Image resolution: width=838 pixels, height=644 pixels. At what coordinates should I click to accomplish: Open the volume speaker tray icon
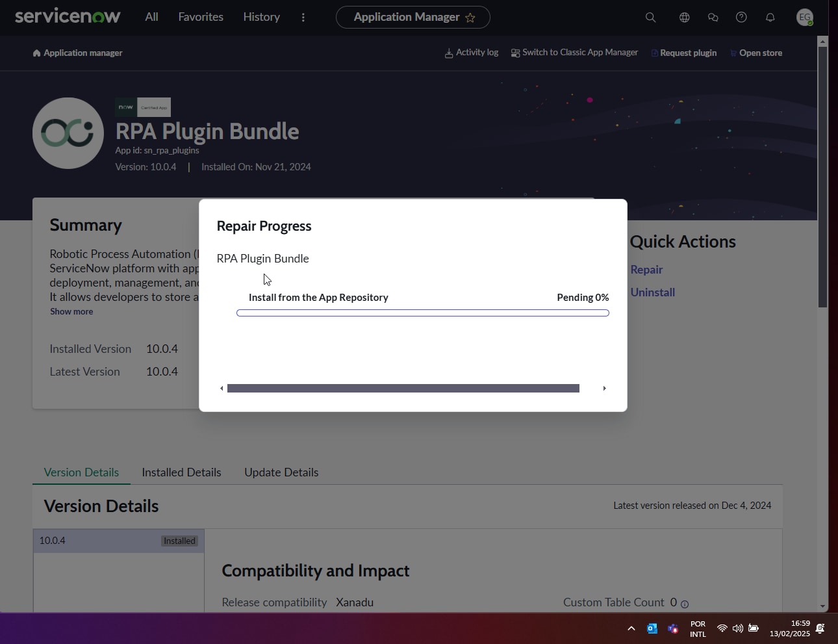(737, 628)
